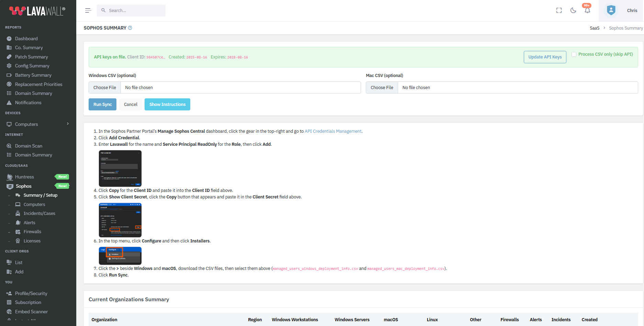This screenshot has width=644, height=326.
Task: Enter fullscreen using the expand icon
Action: (x=559, y=10)
